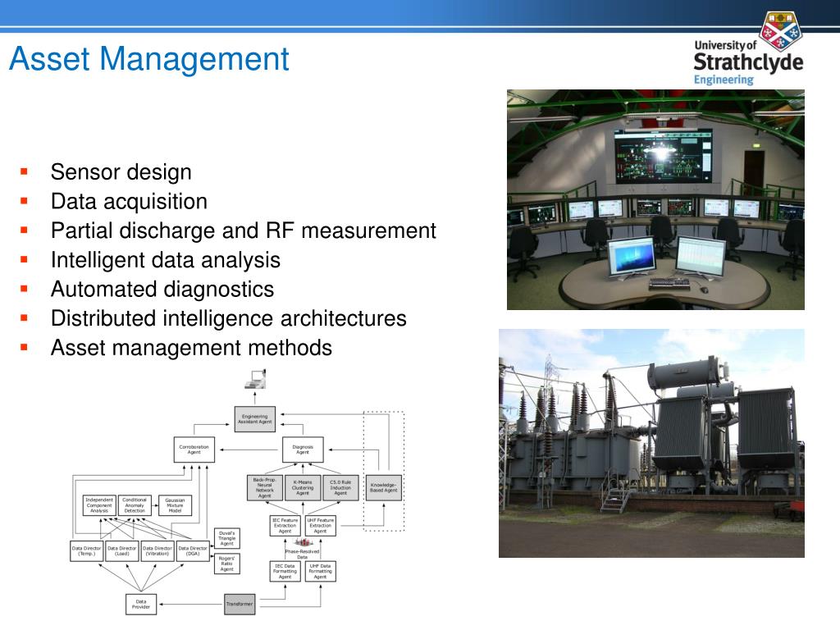Click the 'Data Director (Vibration)' box
This screenshot has height=630, width=840.
(x=157, y=550)
